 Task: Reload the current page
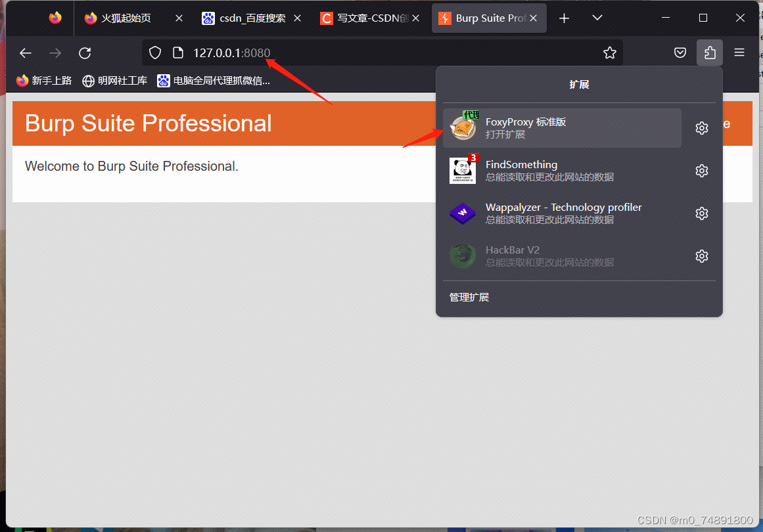click(85, 53)
